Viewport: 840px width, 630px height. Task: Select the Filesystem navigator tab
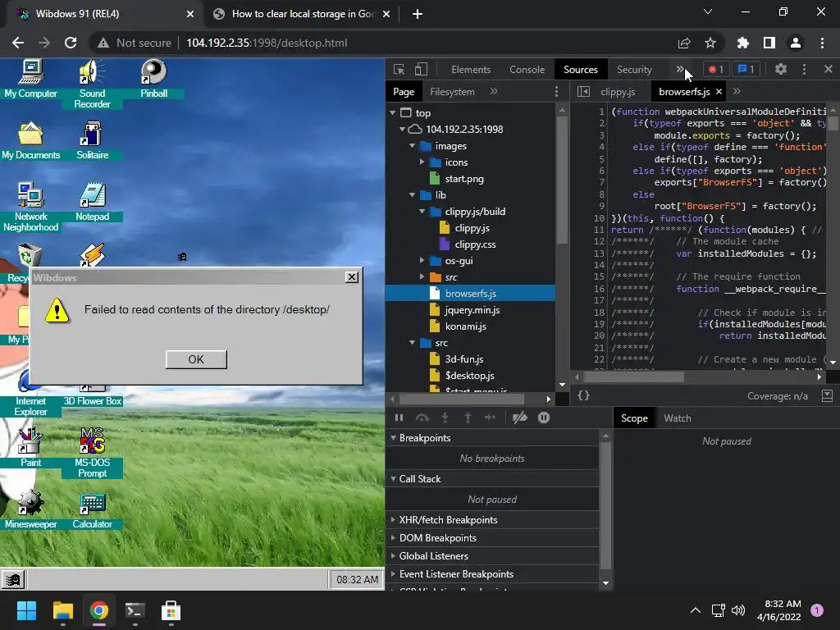(x=452, y=92)
